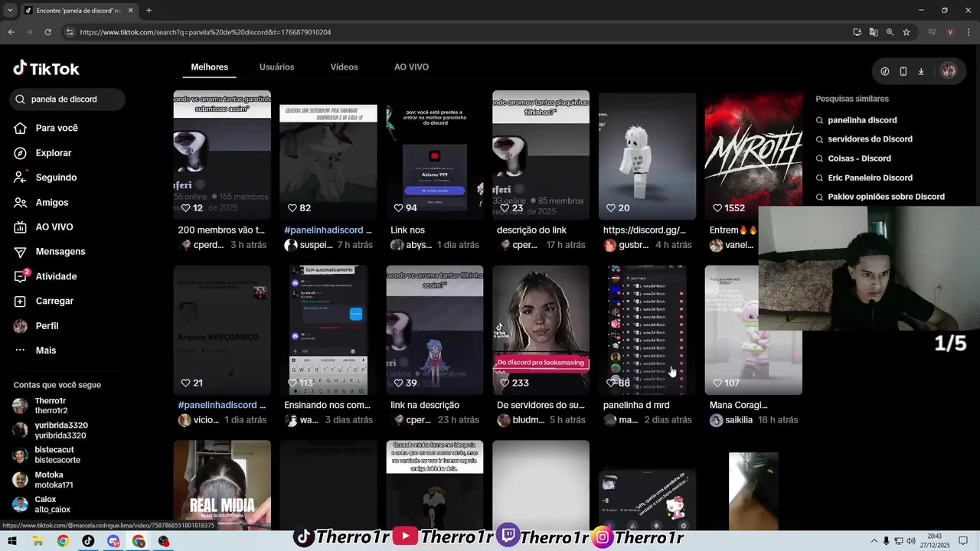The height and width of the screenshot is (551, 980).
Task: Open Atividade notifications icon
Action: pos(21,276)
